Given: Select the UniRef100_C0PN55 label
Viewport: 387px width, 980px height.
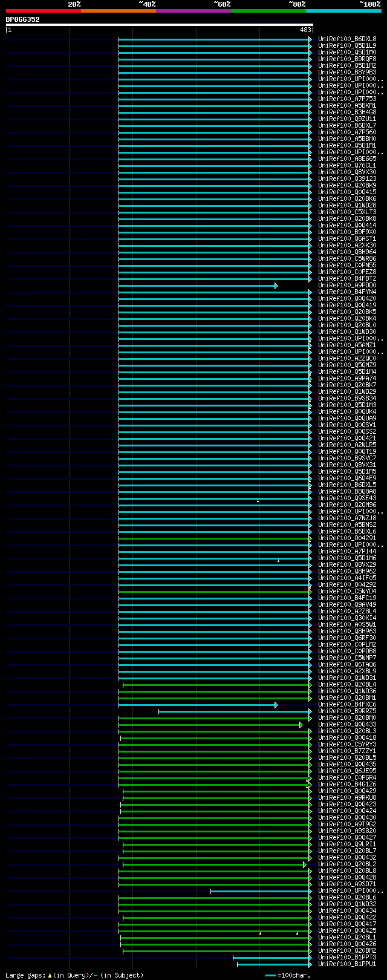Looking at the screenshot, I should pos(347,265).
